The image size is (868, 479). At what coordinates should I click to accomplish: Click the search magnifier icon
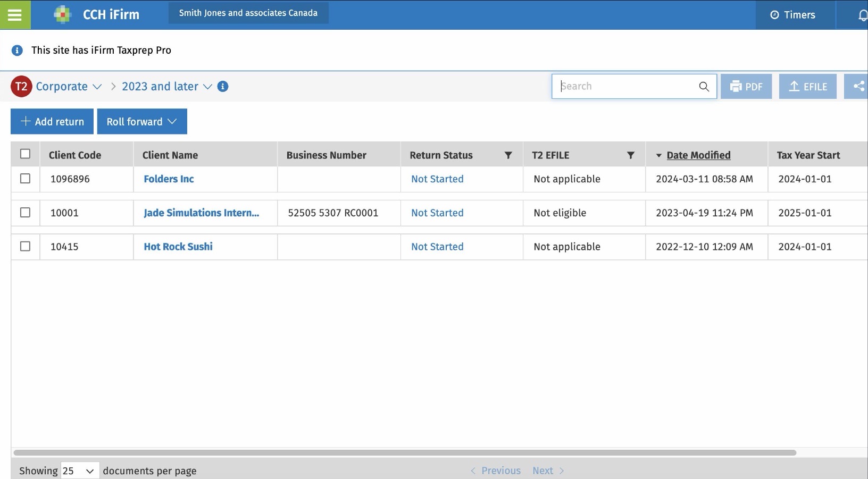coord(704,86)
